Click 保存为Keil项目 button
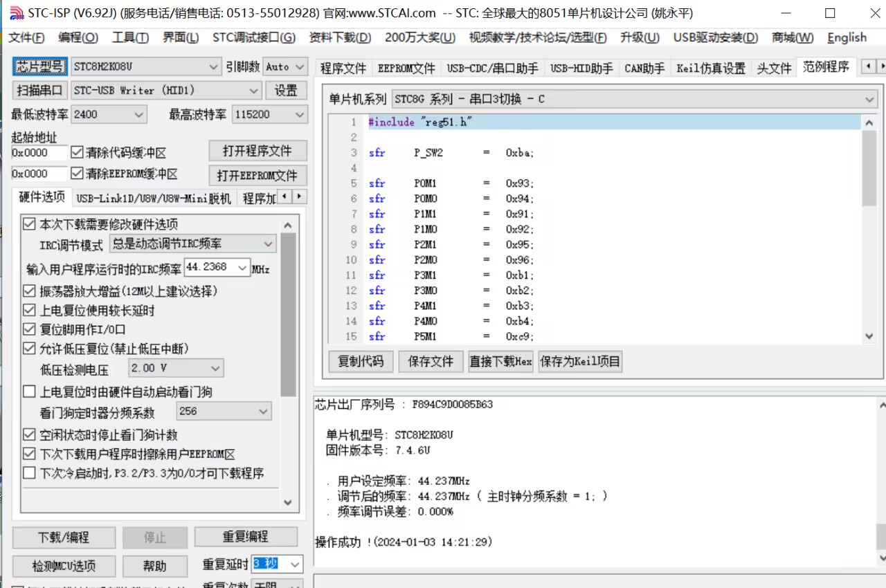The width and height of the screenshot is (886, 588). (x=580, y=361)
